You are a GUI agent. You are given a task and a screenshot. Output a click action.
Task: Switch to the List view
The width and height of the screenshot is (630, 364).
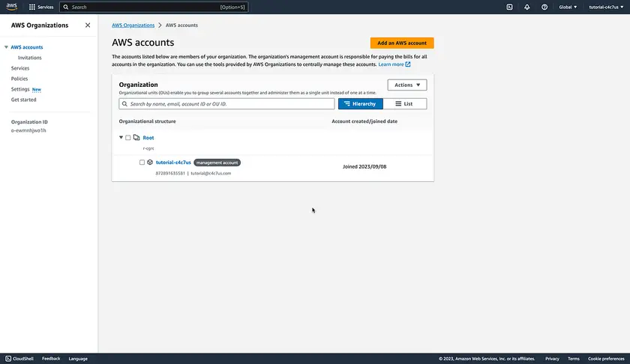point(405,103)
